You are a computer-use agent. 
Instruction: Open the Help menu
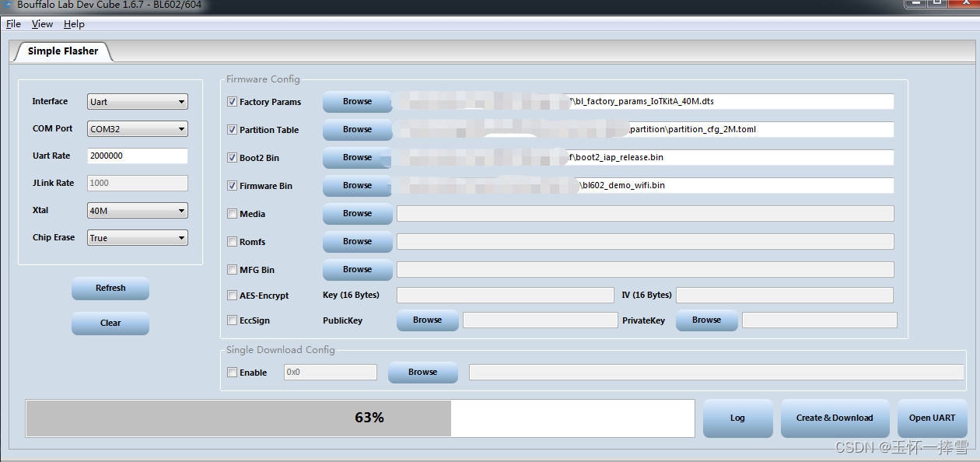[x=74, y=24]
